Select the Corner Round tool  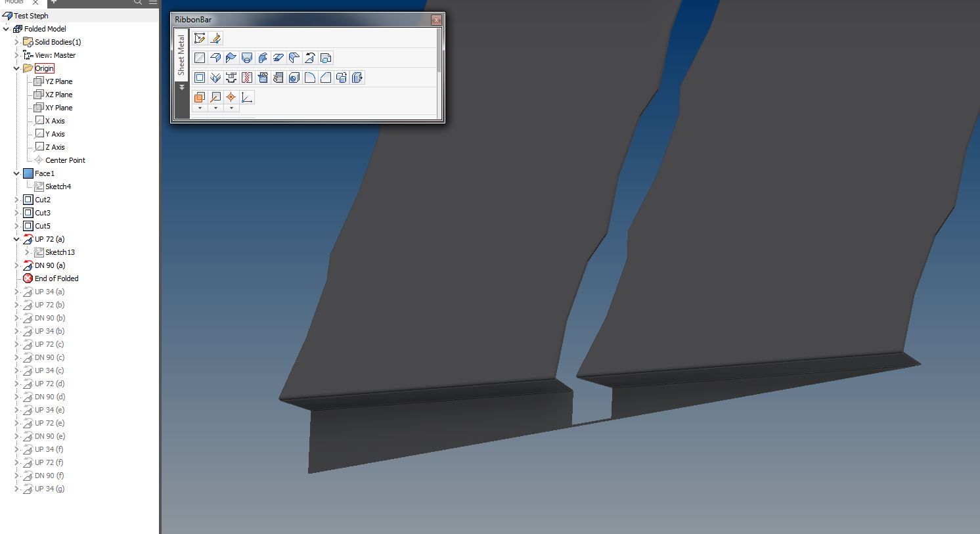tap(310, 78)
